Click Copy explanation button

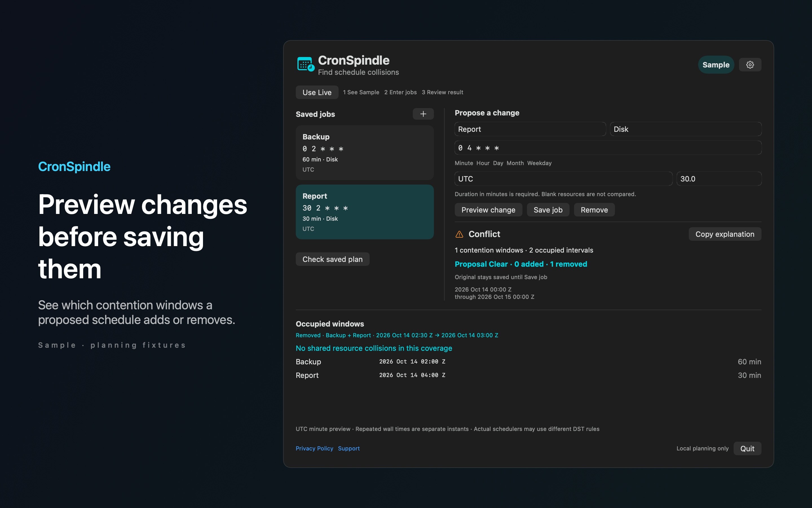(725, 234)
